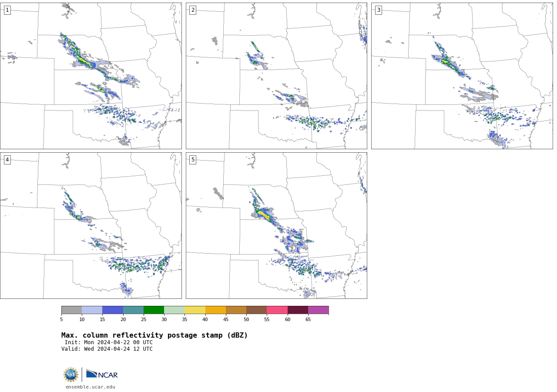Click the colorbar tick label 50
Viewport: 557px width, 392px height.
tap(246, 320)
